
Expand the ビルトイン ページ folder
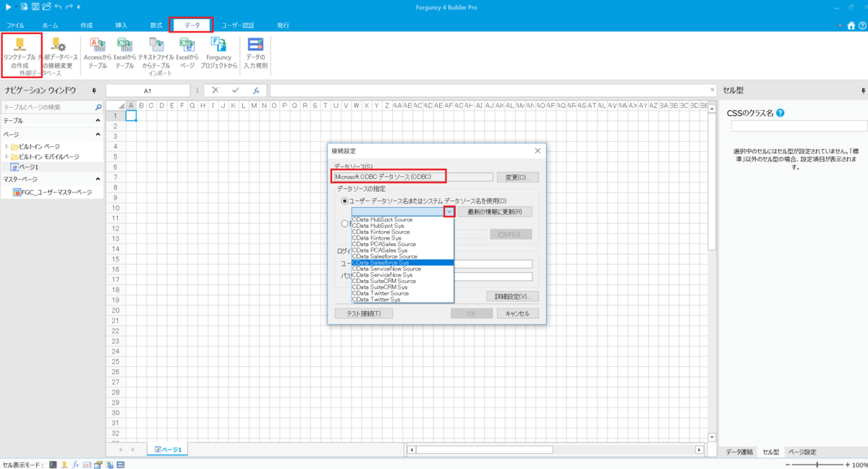(7, 147)
